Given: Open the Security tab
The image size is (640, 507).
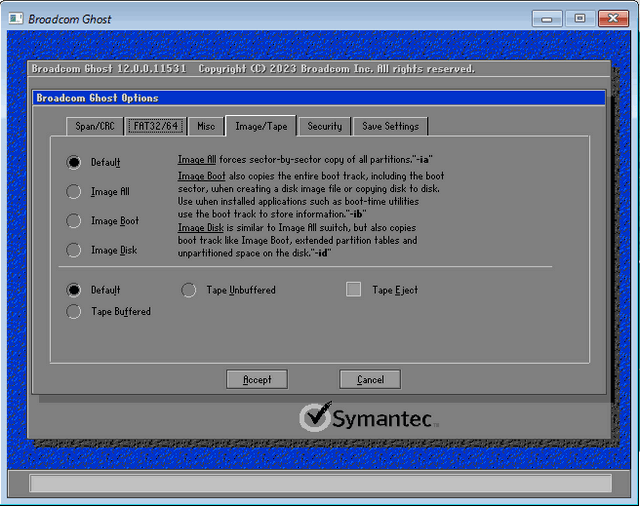Looking at the screenshot, I should (x=325, y=126).
